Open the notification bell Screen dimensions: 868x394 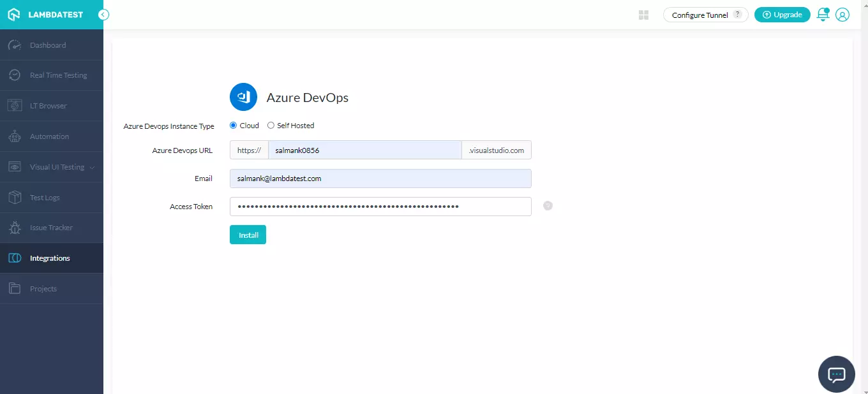point(822,14)
